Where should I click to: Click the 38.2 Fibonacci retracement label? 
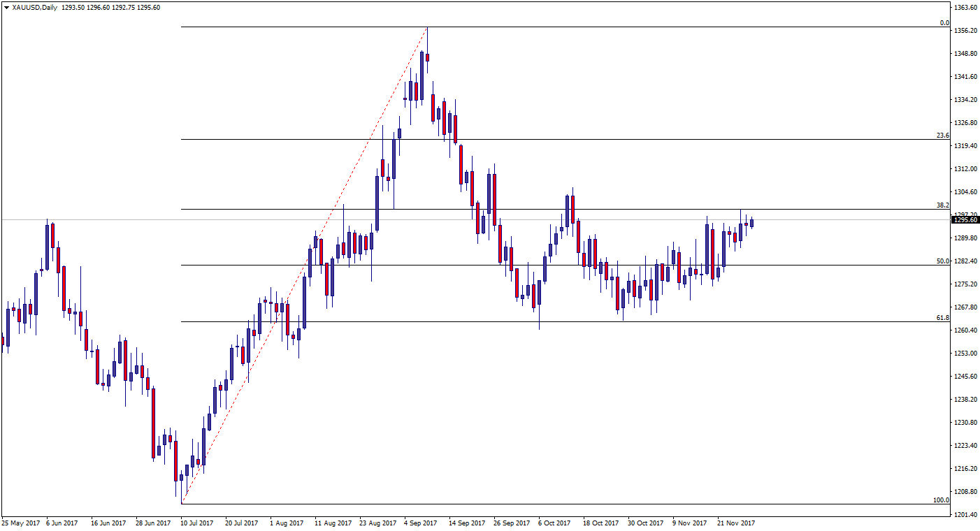pyautogui.click(x=943, y=205)
